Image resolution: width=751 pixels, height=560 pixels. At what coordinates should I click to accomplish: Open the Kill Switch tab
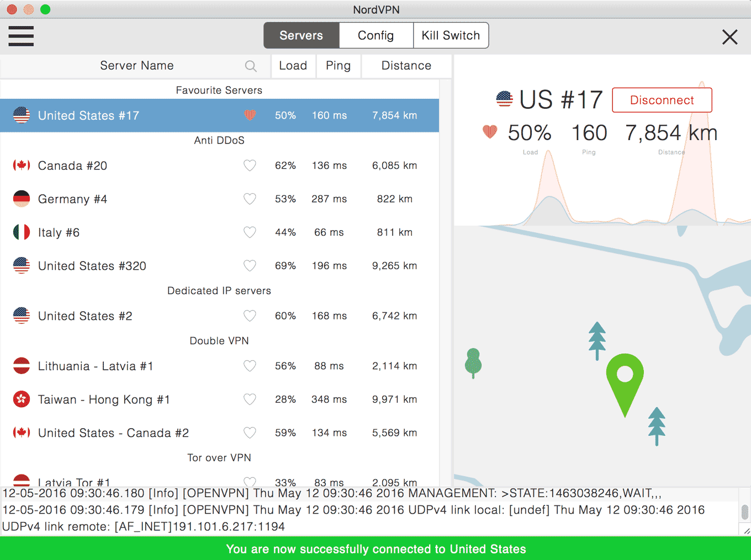[x=451, y=35]
